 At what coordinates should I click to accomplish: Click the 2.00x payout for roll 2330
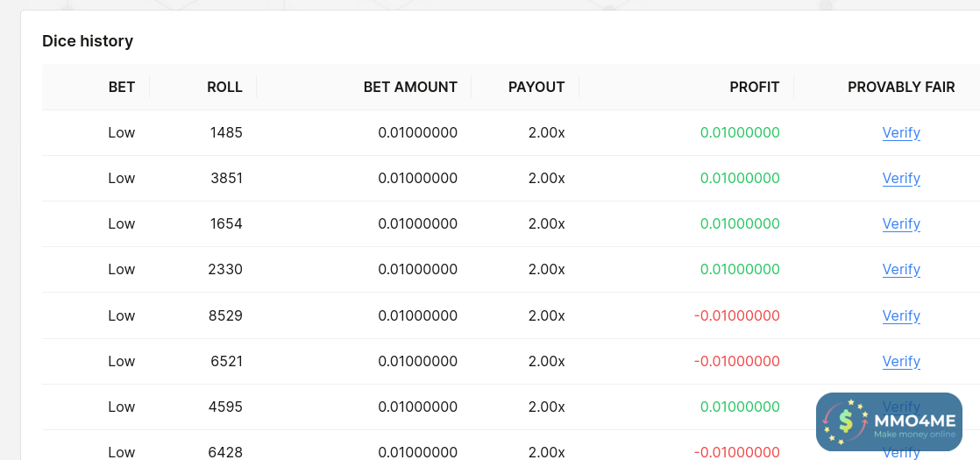click(546, 270)
